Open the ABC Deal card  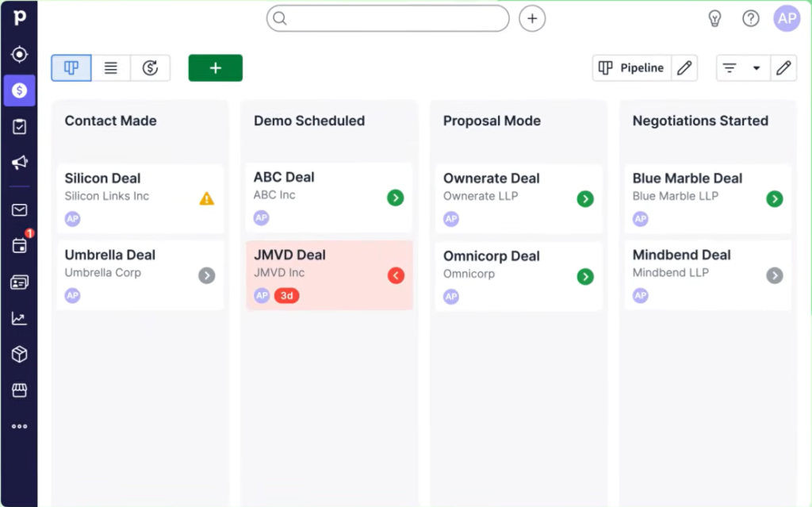pos(329,198)
